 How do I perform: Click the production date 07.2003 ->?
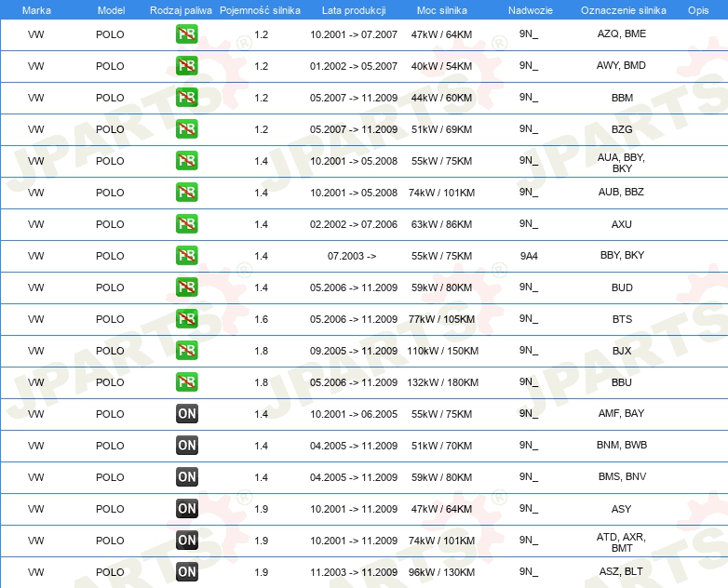[x=352, y=256]
